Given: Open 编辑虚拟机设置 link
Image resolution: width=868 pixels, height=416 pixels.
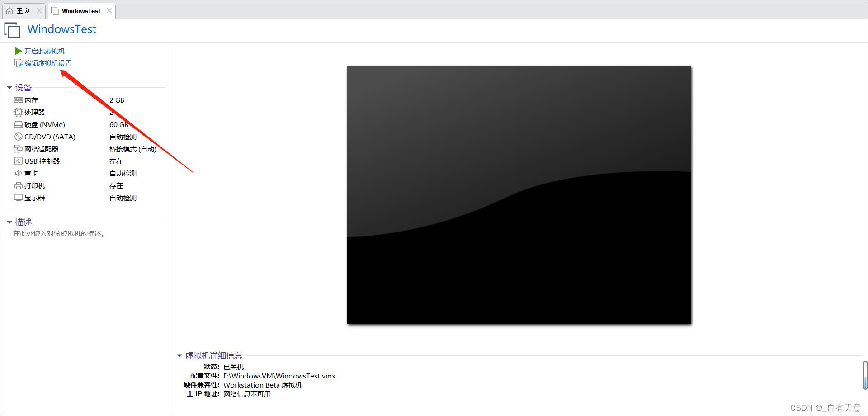Looking at the screenshot, I should 48,63.
